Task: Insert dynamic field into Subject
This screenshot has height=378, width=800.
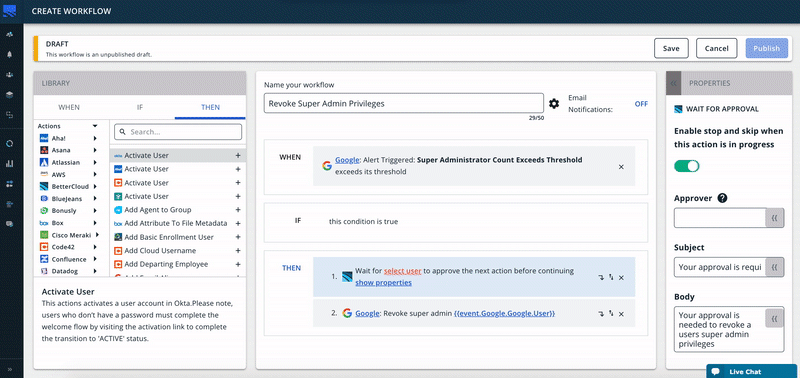Action: click(x=775, y=267)
